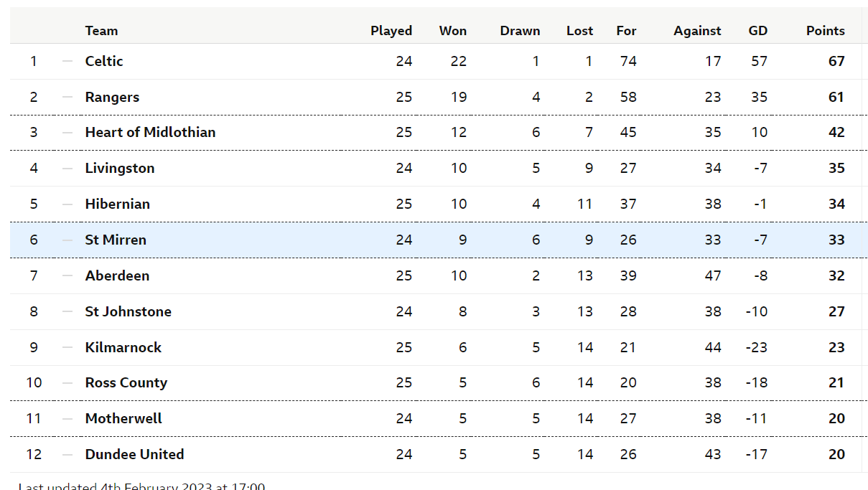Open the Rangers team link
Screen dimensions: 868x490
[112, 97]
